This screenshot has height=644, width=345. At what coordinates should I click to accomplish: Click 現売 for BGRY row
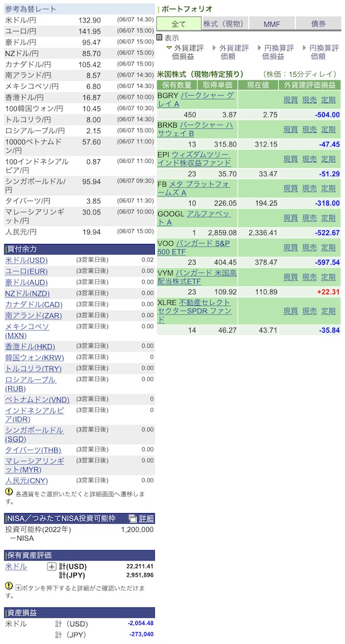coord(310,100)
